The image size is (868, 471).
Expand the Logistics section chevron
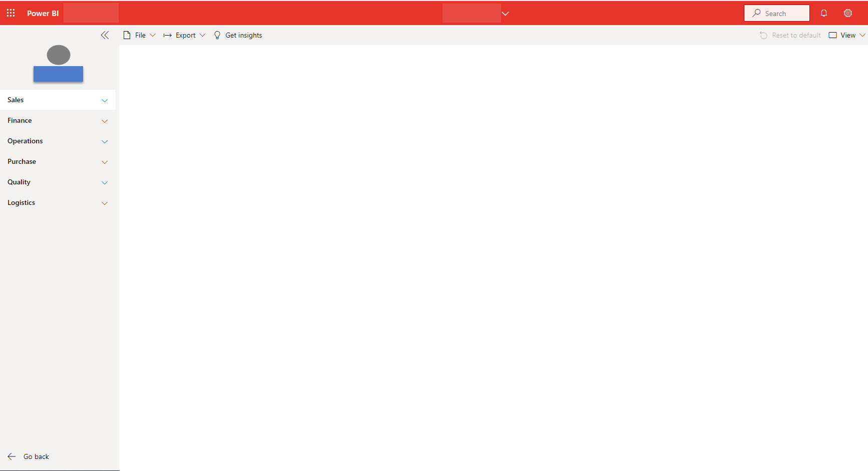click(x=105, y=203)
